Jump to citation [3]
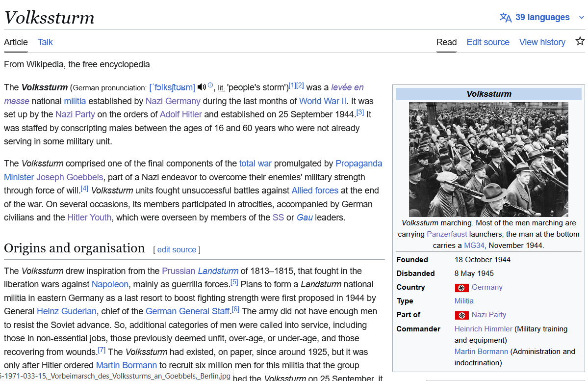The height and width of the screenshot is (381, 588). (360, 112)
